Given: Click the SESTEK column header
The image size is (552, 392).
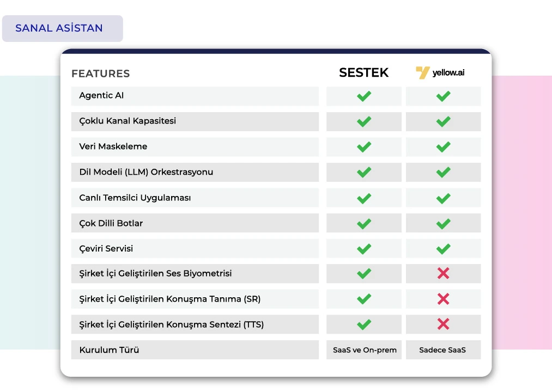Looking at the screenshot, I should coord(363,72).
